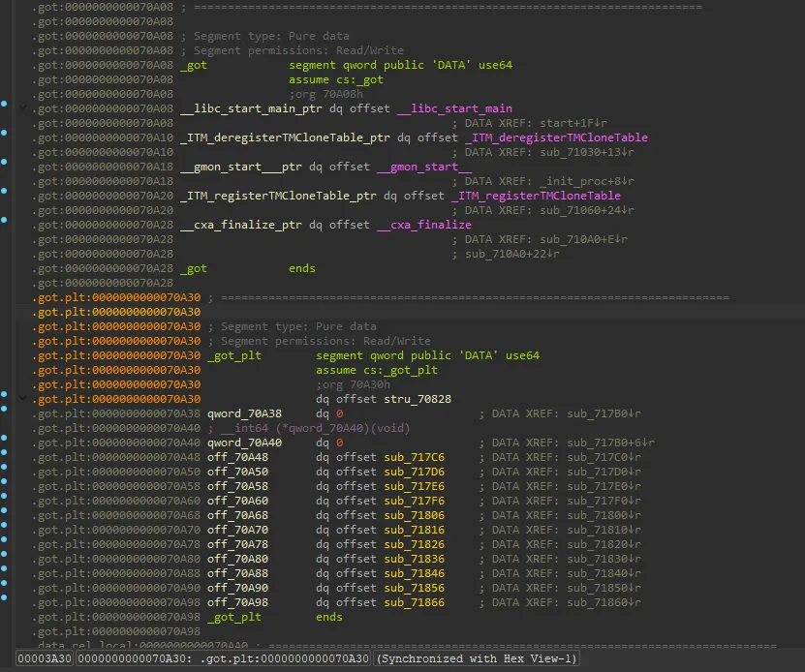The height and width of the screenshot is (672, 805).
Task: Toggle the margin dot beside the off_70A68 line
Action: point(4,510)
